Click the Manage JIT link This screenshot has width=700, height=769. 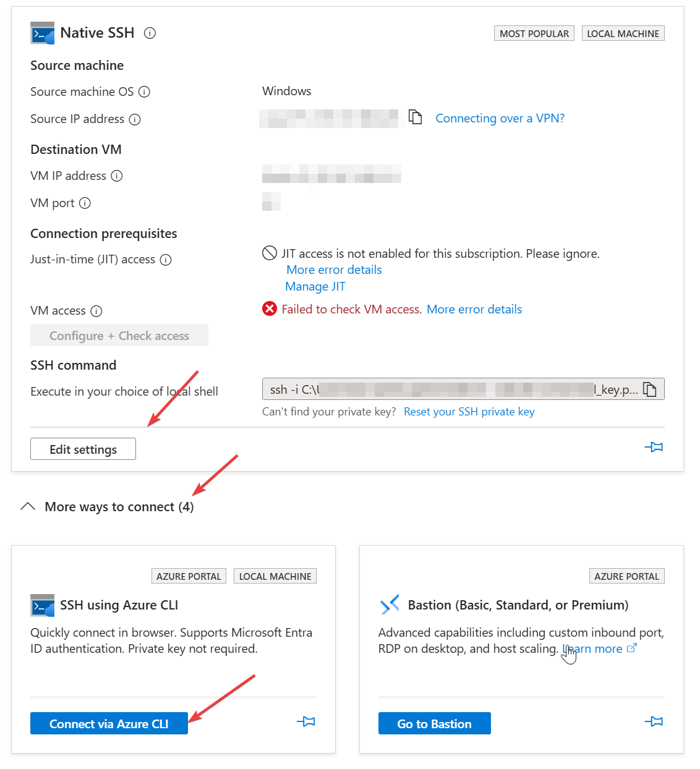(x=315, y=286)
